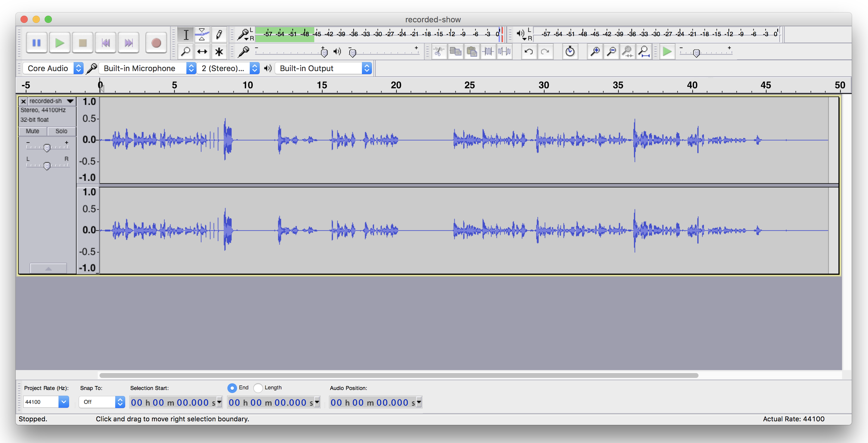
Task: Open Audio Position time format dropdown arrow
Action: (x=419, y=402)
